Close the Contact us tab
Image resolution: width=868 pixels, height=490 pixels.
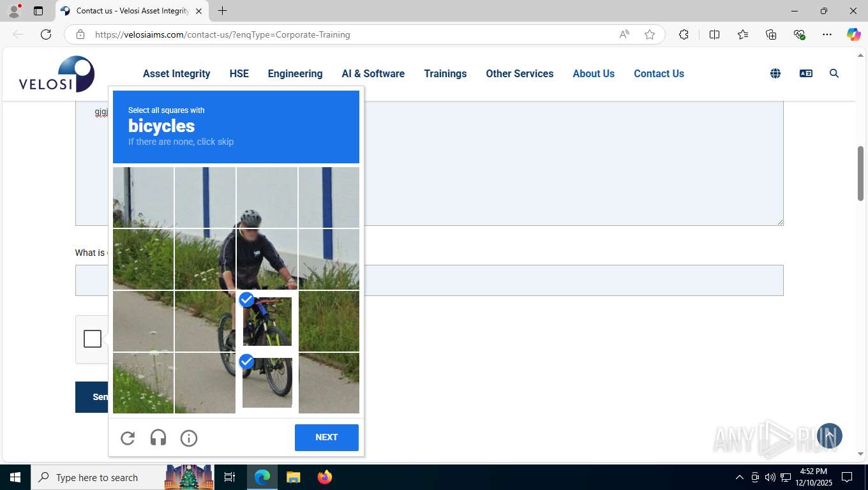click(x=198, y=11)
